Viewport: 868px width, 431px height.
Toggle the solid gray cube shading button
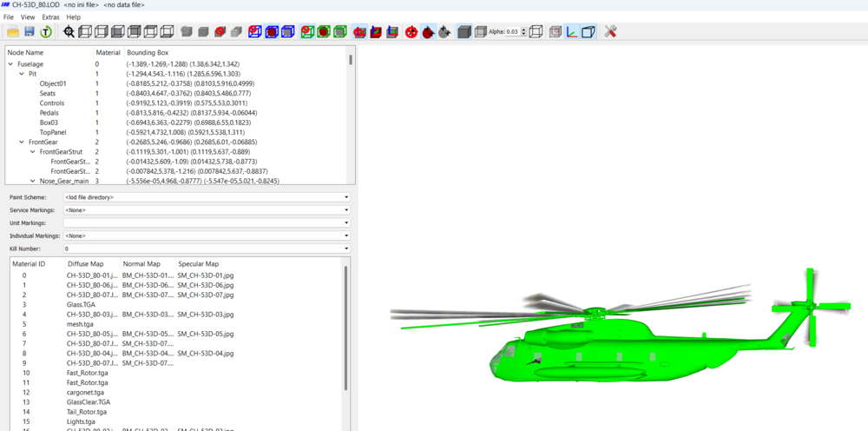[x=464, y=32]
